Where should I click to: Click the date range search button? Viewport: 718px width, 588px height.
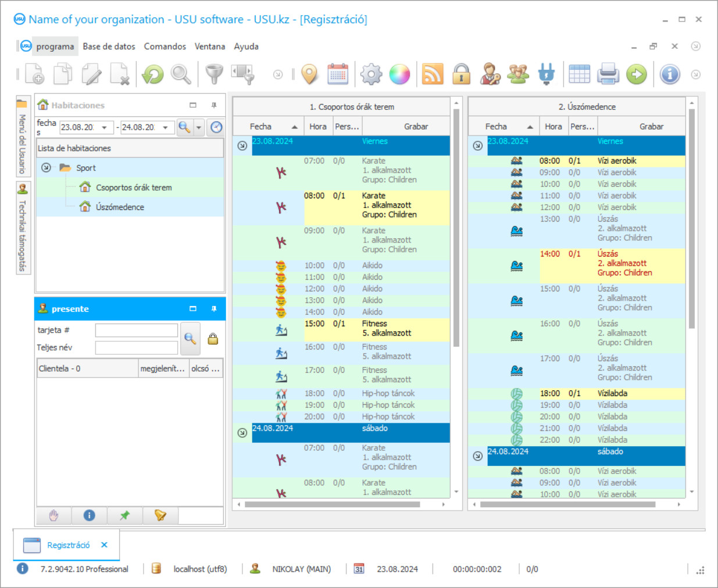[x=185, y=127]
